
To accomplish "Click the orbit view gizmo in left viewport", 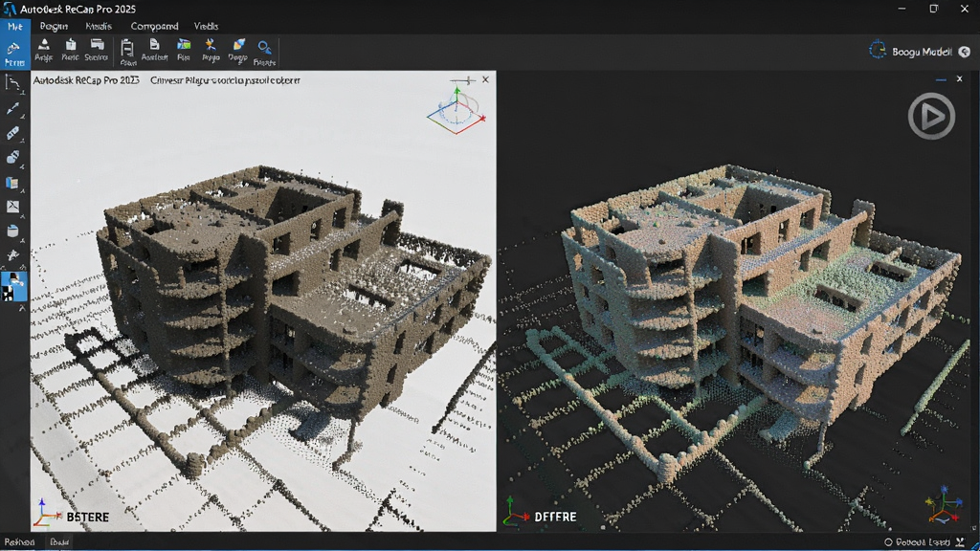I will pos(457,111).
